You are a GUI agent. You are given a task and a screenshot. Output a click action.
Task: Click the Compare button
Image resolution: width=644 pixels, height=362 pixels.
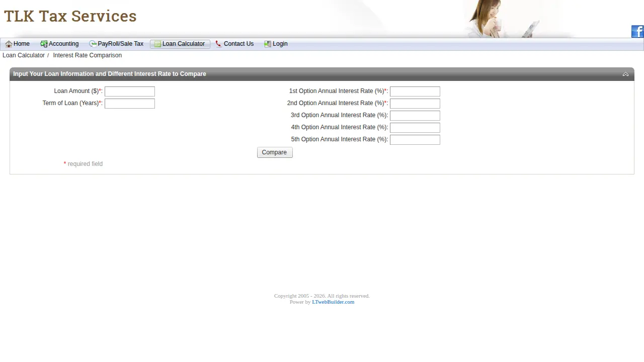[x=275, y=152]
